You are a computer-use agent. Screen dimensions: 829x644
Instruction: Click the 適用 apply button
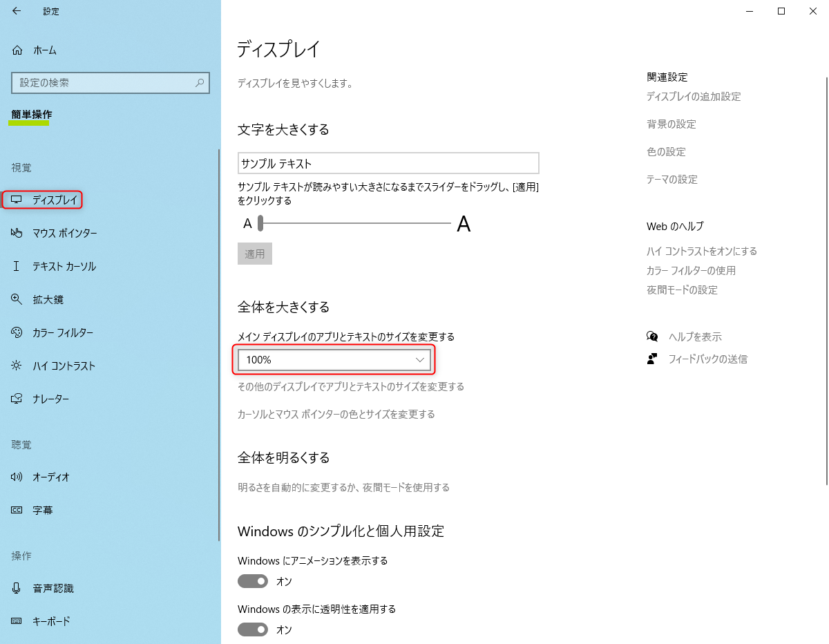pos(255,254)
